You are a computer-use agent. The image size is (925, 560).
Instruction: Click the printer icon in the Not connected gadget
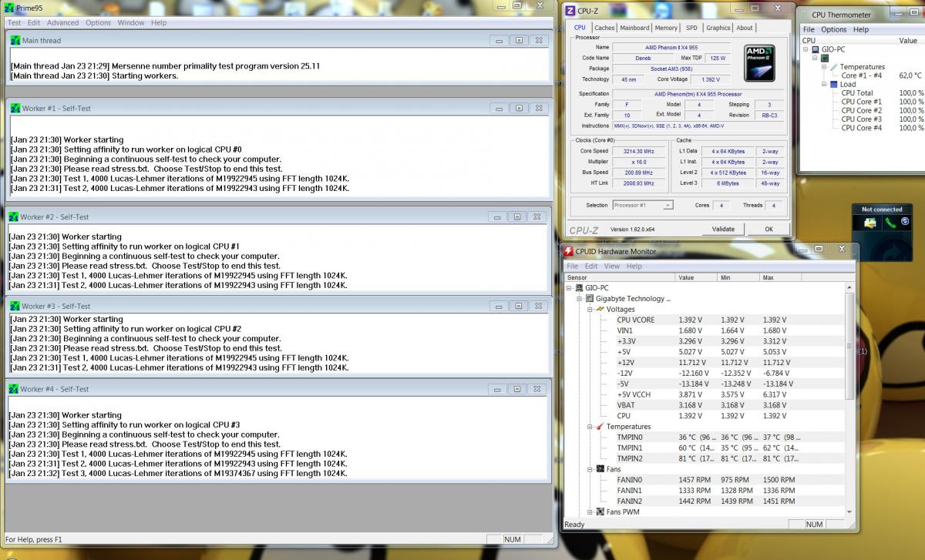point(870,223)
